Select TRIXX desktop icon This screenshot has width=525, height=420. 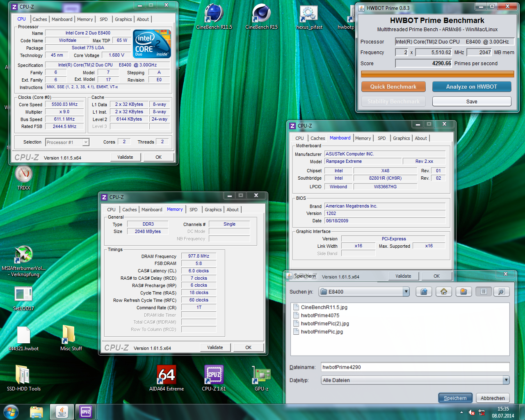(x=24, y=178)
